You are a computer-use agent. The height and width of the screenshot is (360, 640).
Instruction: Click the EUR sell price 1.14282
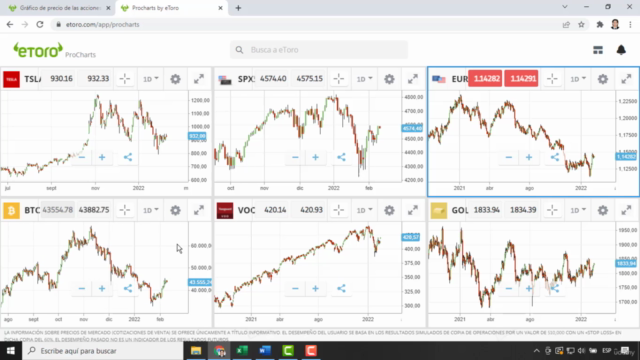click(x=485, y=78)
